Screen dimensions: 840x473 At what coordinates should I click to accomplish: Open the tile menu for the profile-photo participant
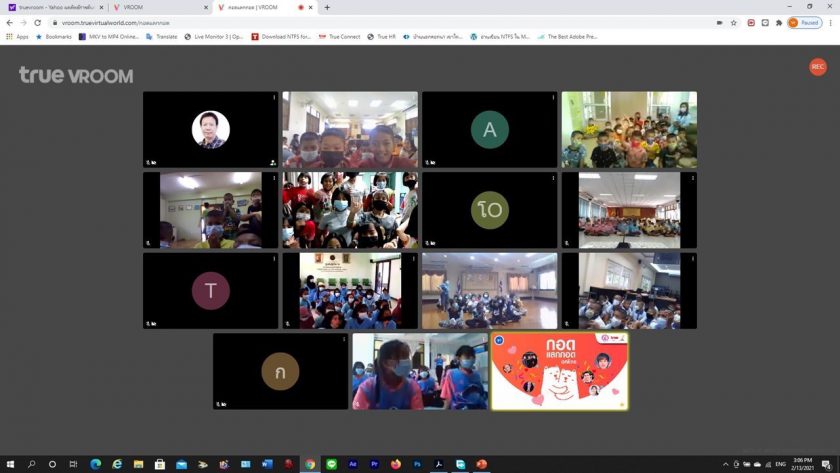point(274,97)
